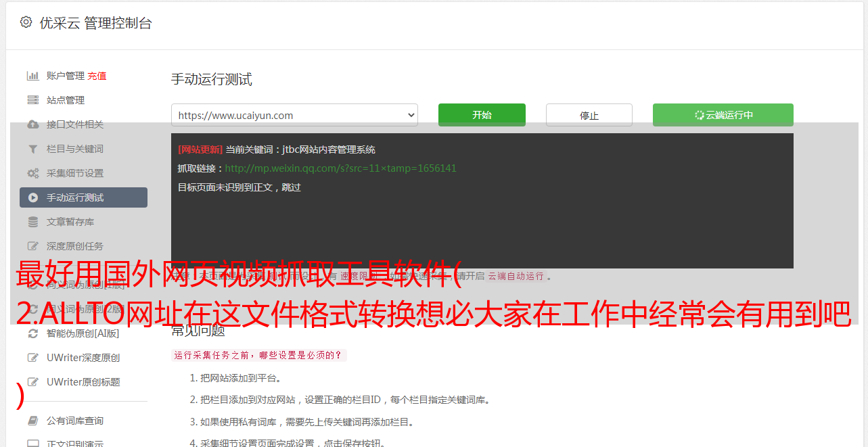Click the green 开始 button
Viewport: 868px width, 447px height.
[x=482, y=115]
